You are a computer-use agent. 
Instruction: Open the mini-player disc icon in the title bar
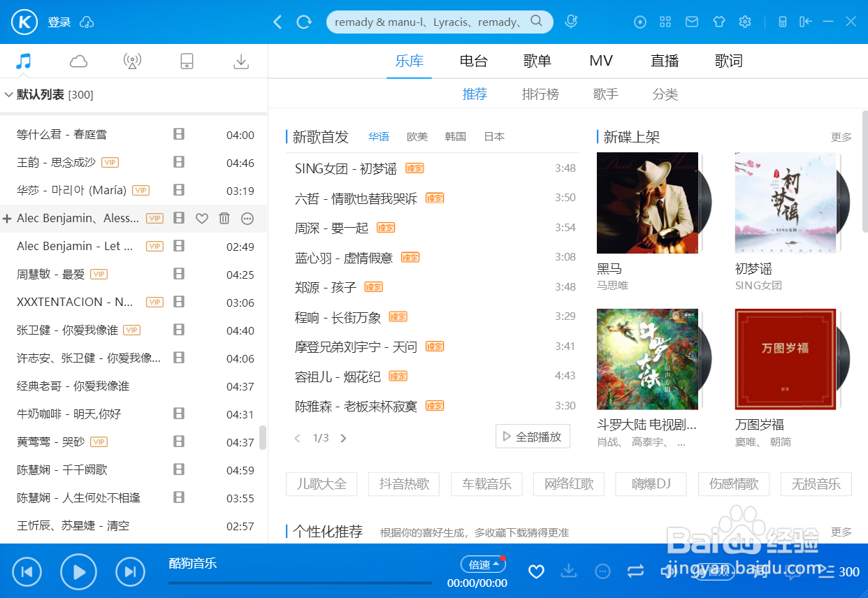tap(640, 22)
